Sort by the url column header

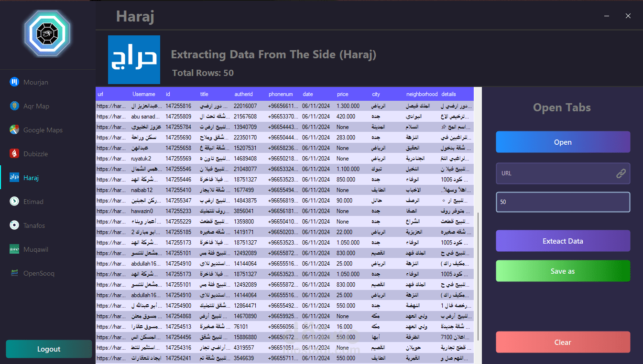(x=100, y=94)
